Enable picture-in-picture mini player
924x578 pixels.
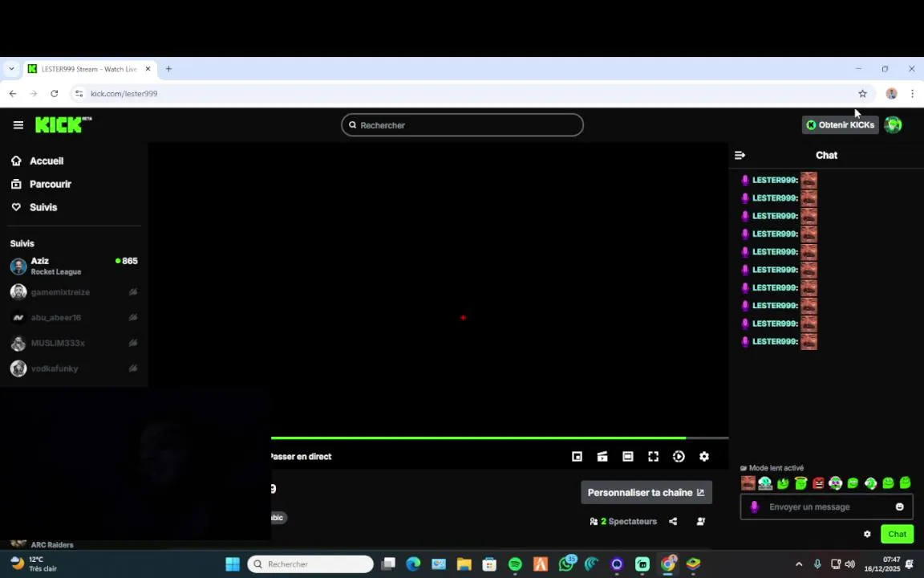point(577,457)
